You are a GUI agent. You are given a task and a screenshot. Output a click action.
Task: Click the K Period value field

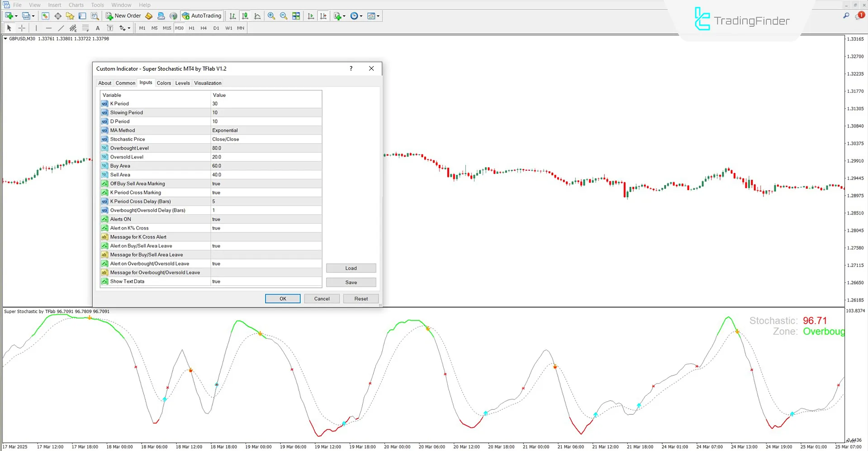click(266, 104)
